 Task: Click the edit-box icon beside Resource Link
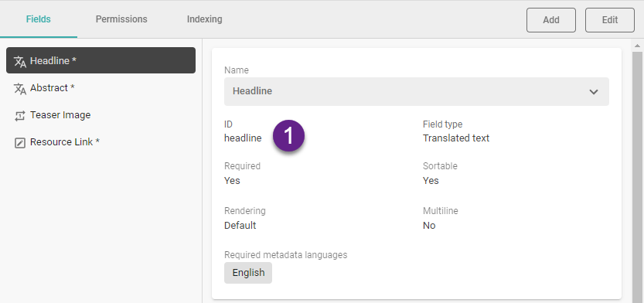[20, 142]
